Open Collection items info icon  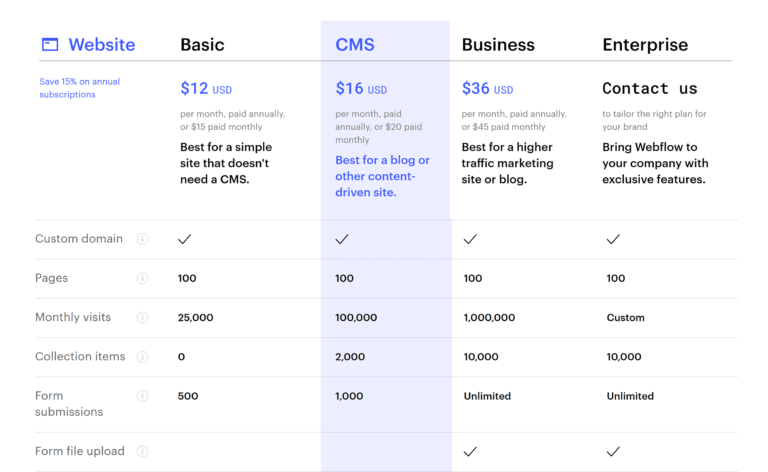(x=142, y=356)
